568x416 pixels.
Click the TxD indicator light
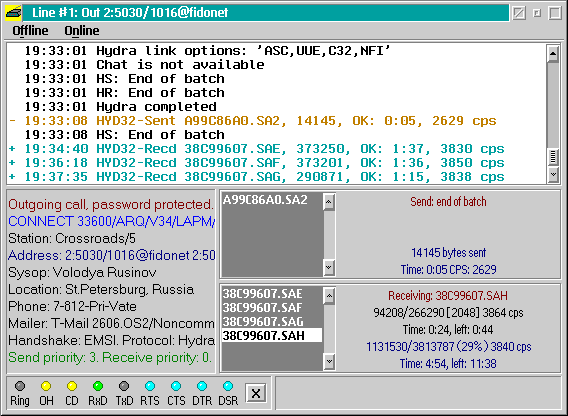pos(124,386)
